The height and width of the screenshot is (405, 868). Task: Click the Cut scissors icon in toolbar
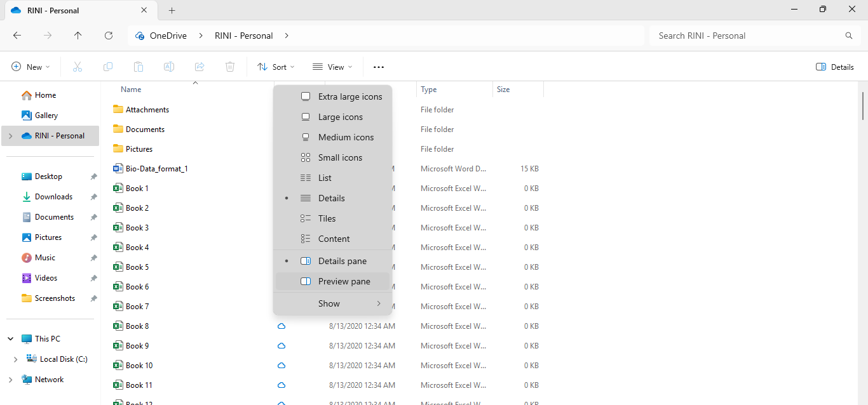tap(78, 67)
